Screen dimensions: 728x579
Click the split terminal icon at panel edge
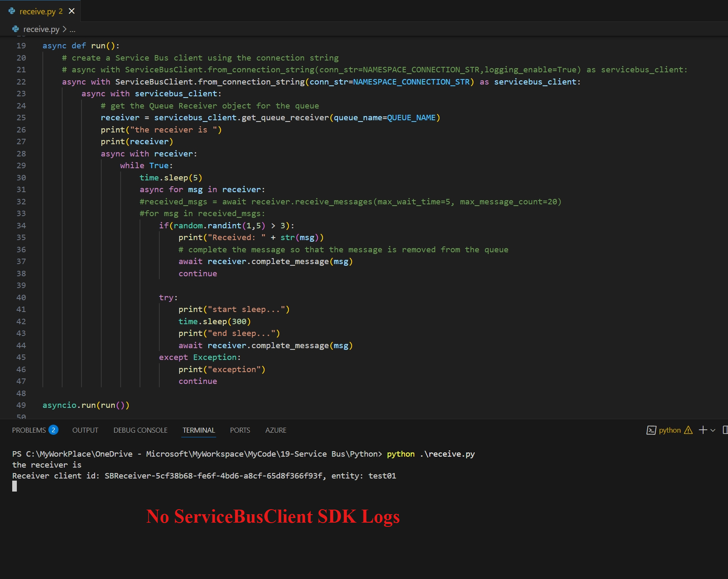tap(725, 430)
